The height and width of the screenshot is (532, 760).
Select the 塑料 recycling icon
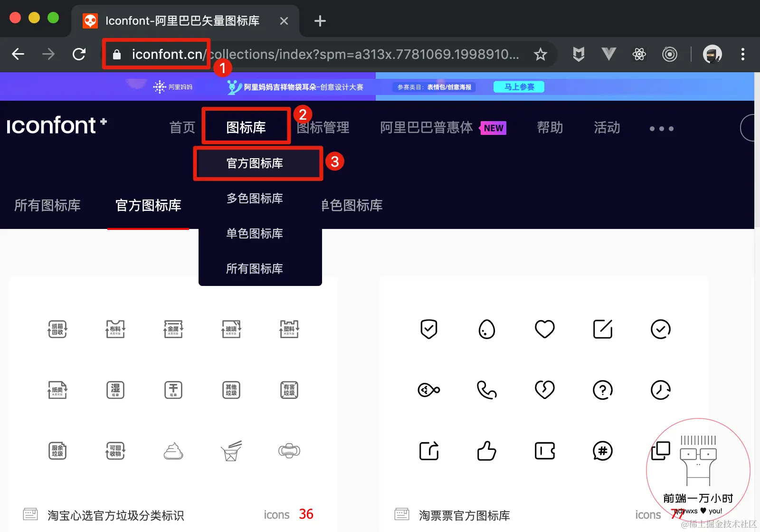point(289,329)
